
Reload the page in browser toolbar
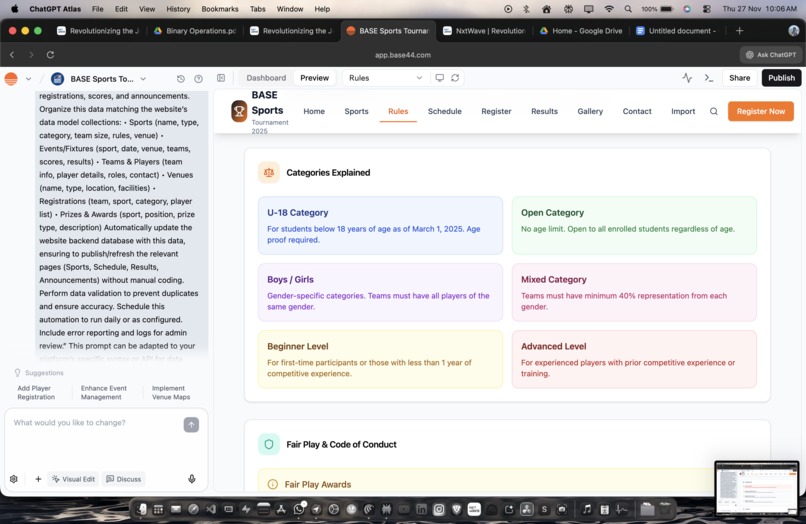[x=50, y=55]
